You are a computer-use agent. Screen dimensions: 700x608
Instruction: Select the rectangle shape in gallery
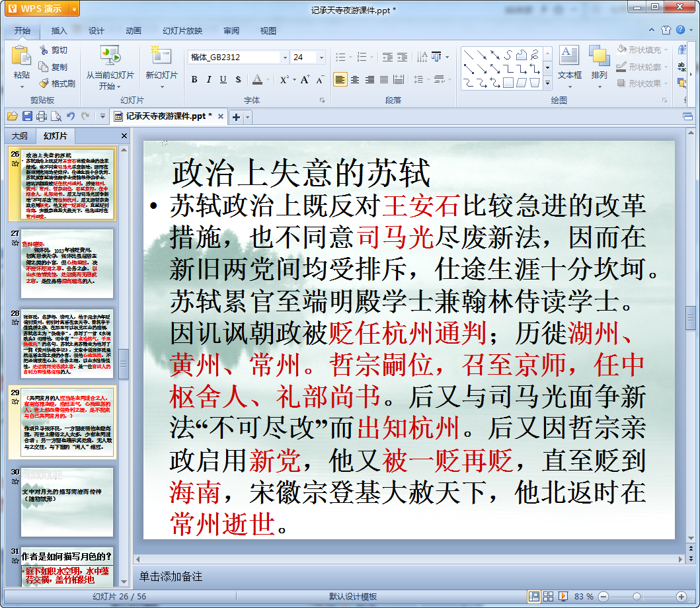point(508,83)
